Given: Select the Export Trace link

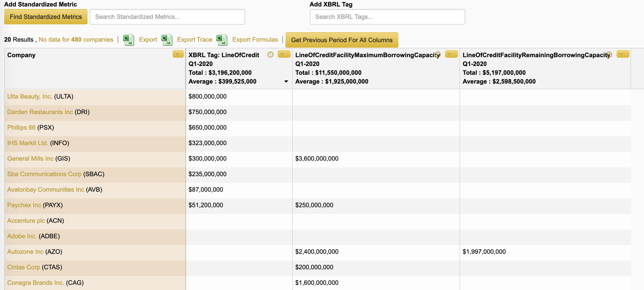Looking at the screenshot, I should (x=194, y=40).
